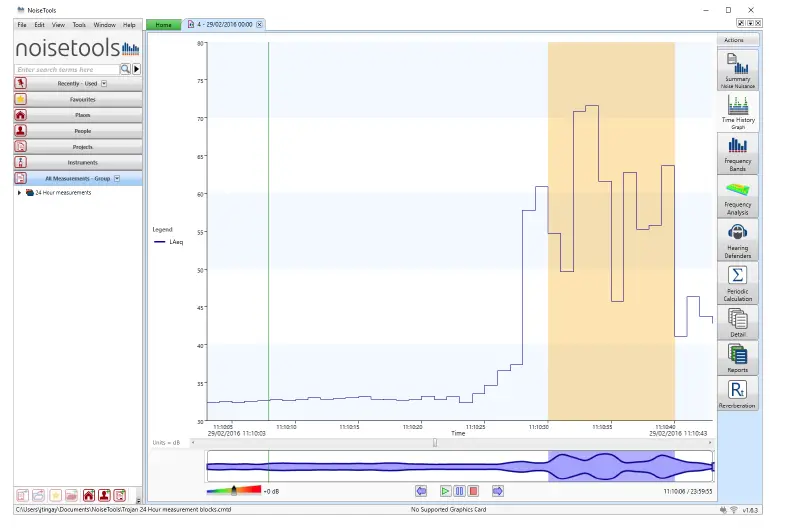Click the orange highlighted region in graph

point(611,231)
